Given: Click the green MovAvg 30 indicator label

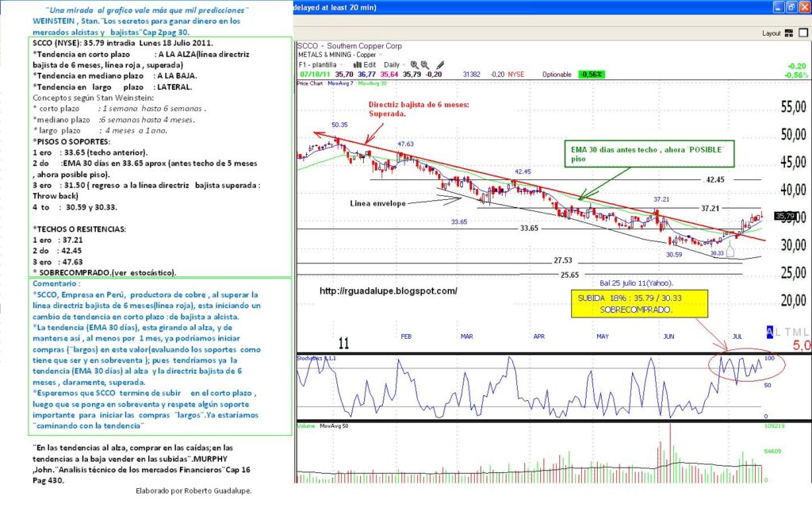Looking at the screenshot, I should click(373, 83).
